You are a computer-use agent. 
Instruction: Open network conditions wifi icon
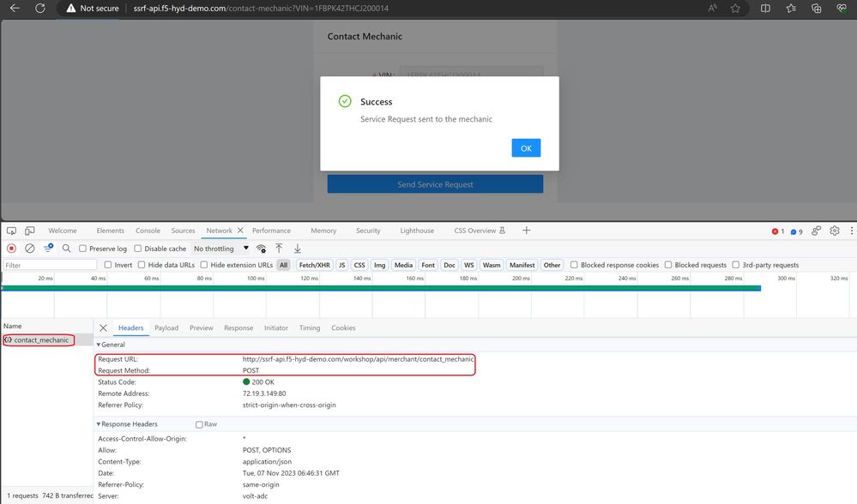coord(261,249)
